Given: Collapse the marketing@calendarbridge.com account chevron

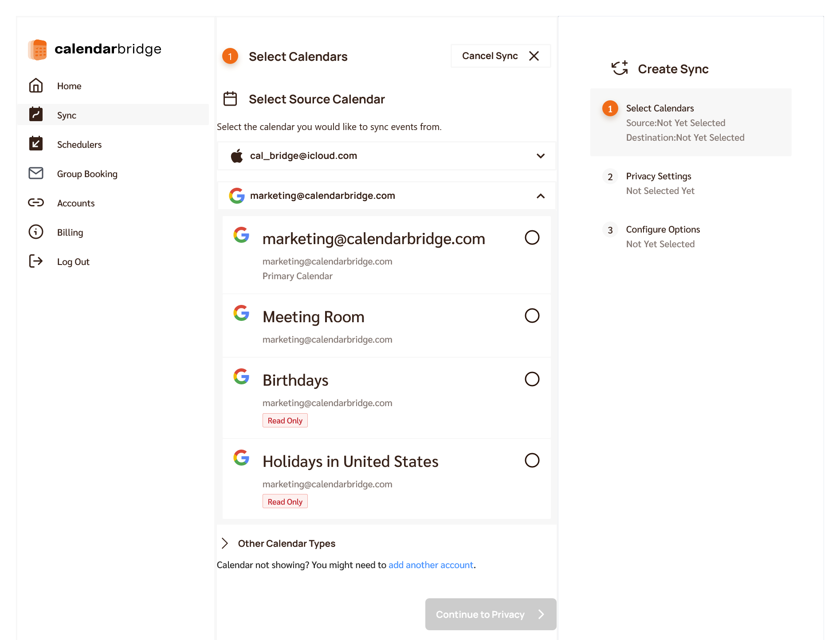Looking at the screenshot, I should click(x=541, y=196).
